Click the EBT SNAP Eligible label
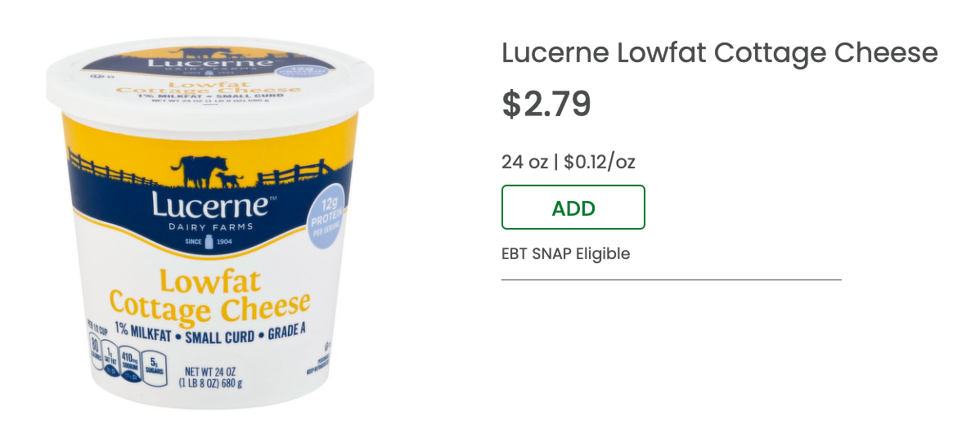 point(565,254)
